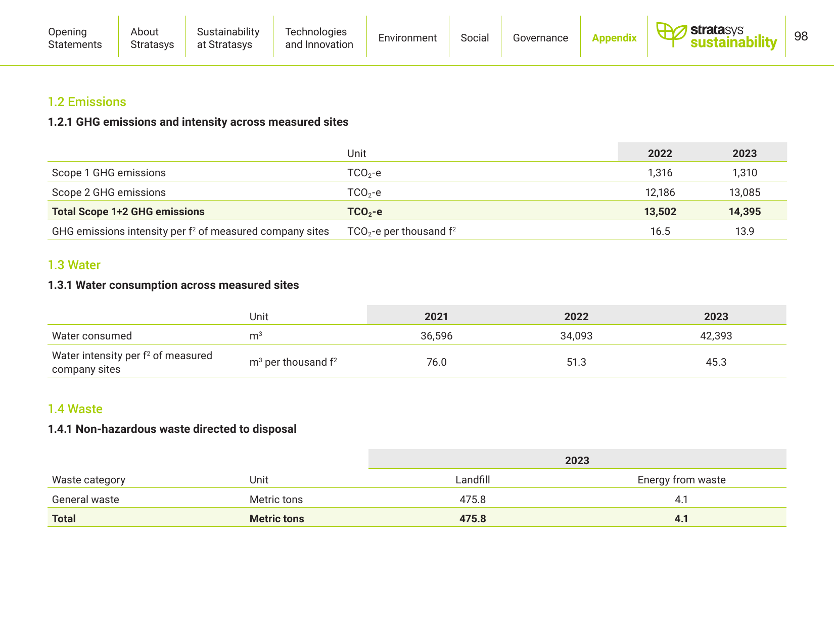Select the General waste row label
The width and height of the screenshot is (834, 644).
[85, 500]
